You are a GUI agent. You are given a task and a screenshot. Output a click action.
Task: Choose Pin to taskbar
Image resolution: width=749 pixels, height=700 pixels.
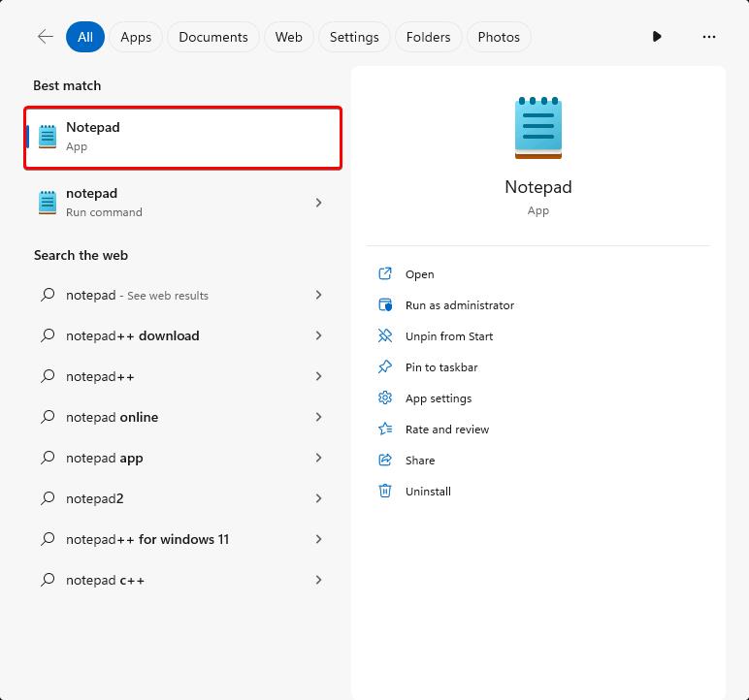click(441, 367)
